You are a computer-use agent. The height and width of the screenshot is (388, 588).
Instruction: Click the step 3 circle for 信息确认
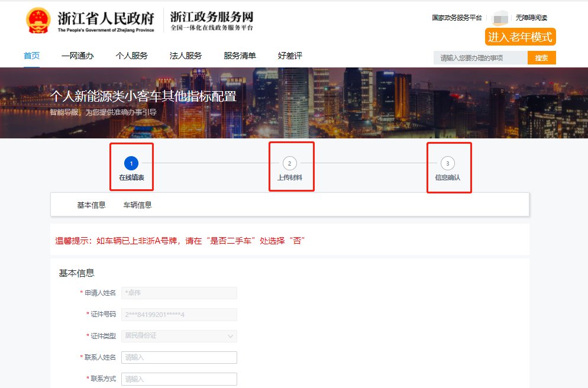(x=447, y=163)
